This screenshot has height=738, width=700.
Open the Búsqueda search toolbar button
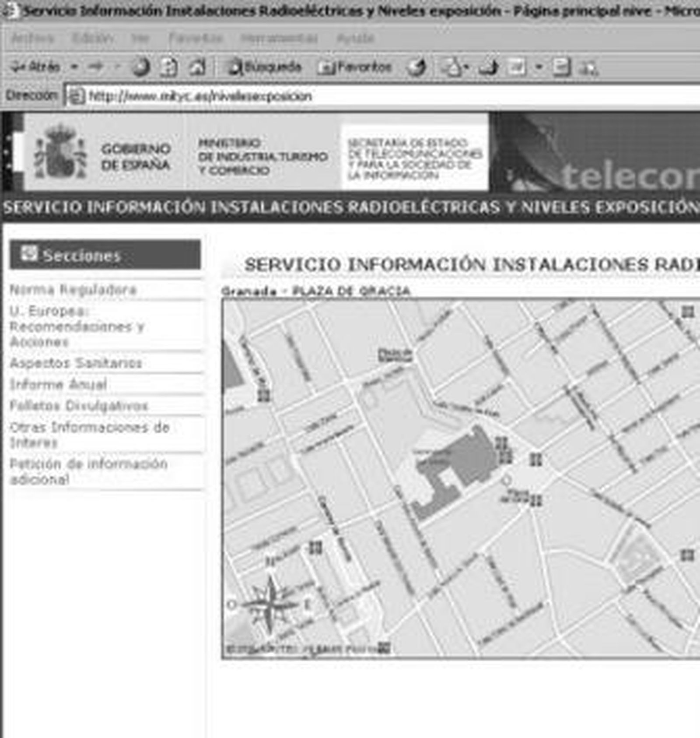[265, 67]
